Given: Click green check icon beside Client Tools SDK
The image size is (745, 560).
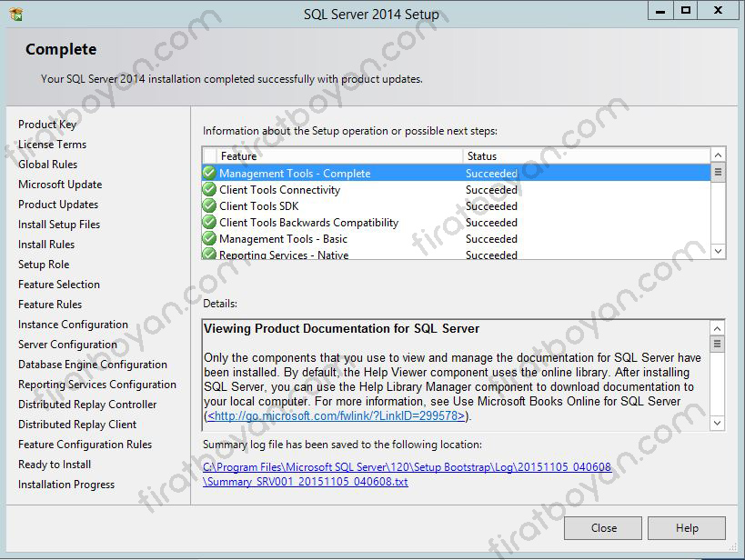Looking at the screenshot, I should 209,205.
